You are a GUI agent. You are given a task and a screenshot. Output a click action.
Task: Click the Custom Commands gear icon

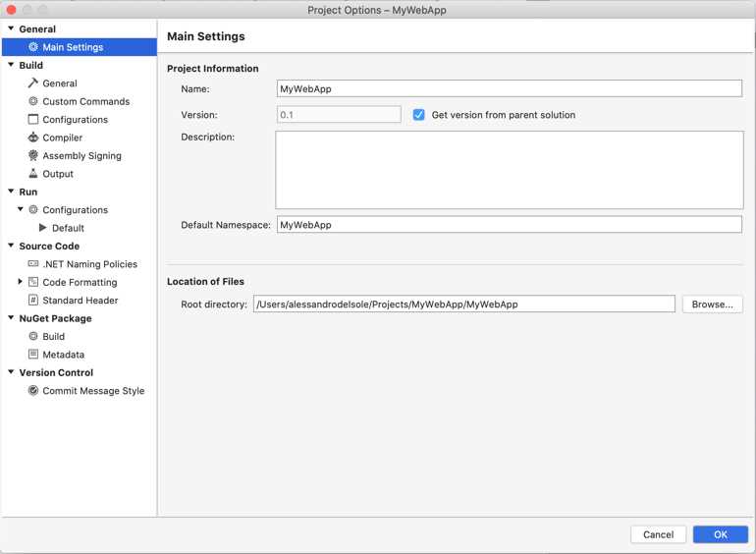tap(33, 101)
